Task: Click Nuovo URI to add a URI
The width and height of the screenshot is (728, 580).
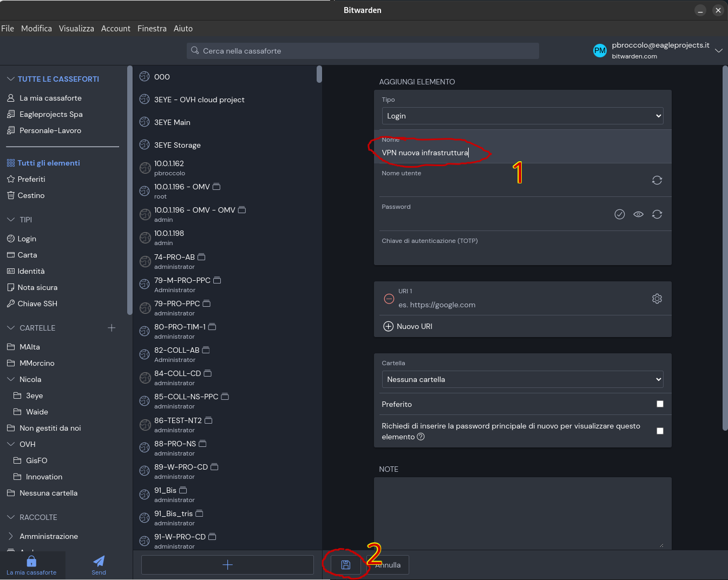Action: (x=408, y=326)
